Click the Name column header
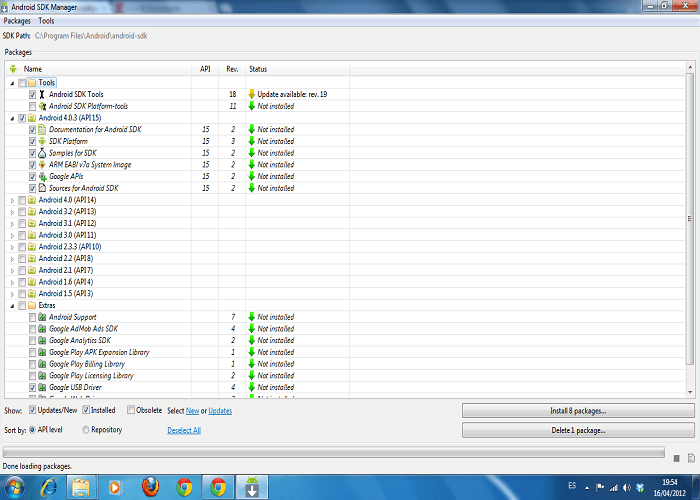 point(99,69)
